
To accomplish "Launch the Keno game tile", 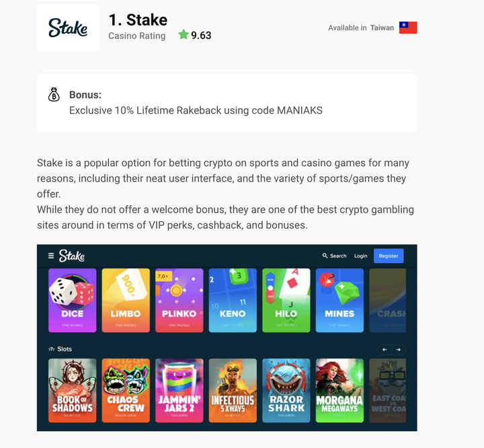I will (x=233, y=300).
